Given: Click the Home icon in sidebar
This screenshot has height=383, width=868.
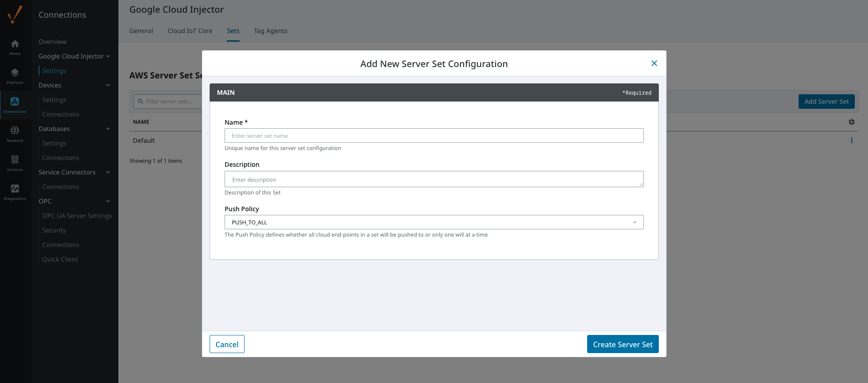Looking at the screenshot, I should 15,46.
